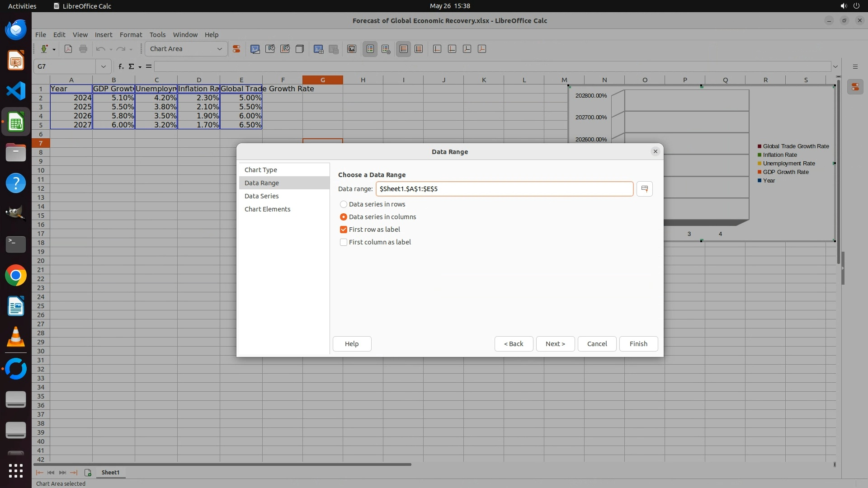The image size is (868, 488).
Task: Uncheck First row as label
Action: coord(344,230)
